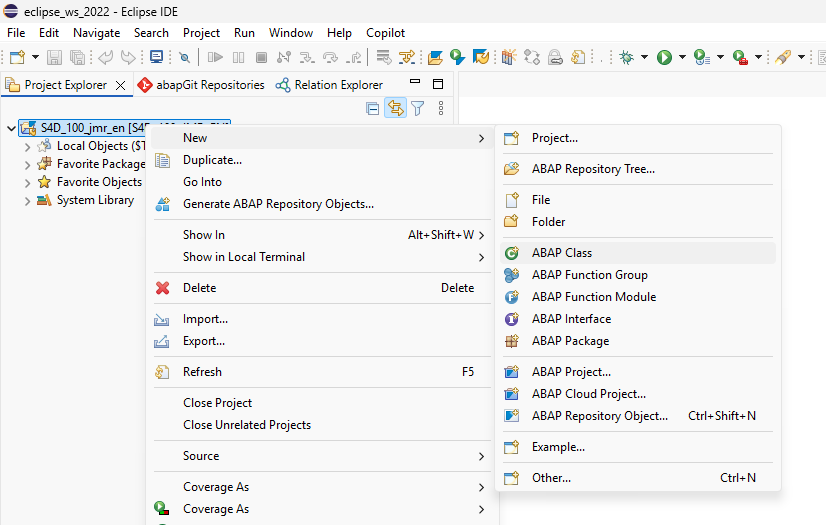Click the Resume debug toolbar icon
The height and width of the screenshot is (525, 826).
tap(215, 57)
